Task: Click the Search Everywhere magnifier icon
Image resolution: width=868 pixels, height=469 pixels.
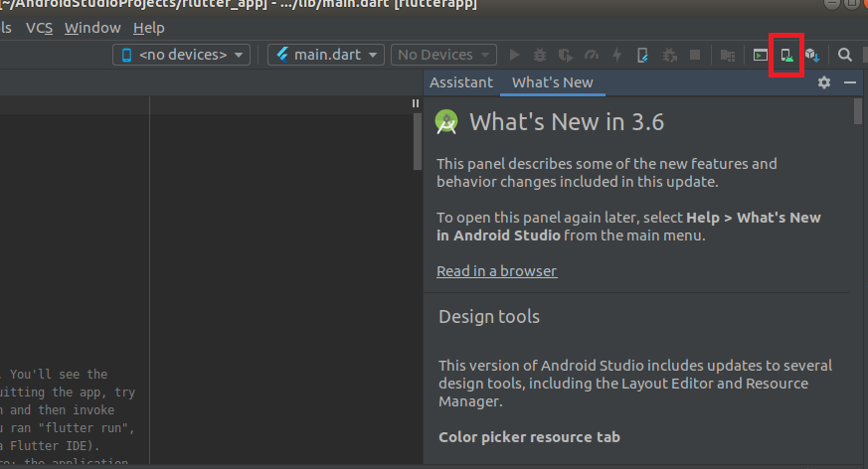Action: tap(844, 55)
